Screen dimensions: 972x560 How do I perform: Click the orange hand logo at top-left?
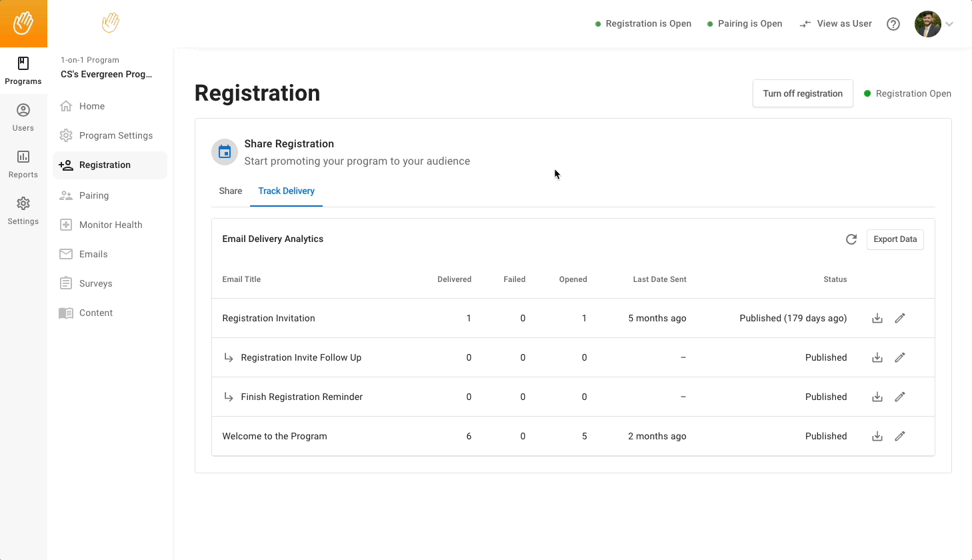23,23
